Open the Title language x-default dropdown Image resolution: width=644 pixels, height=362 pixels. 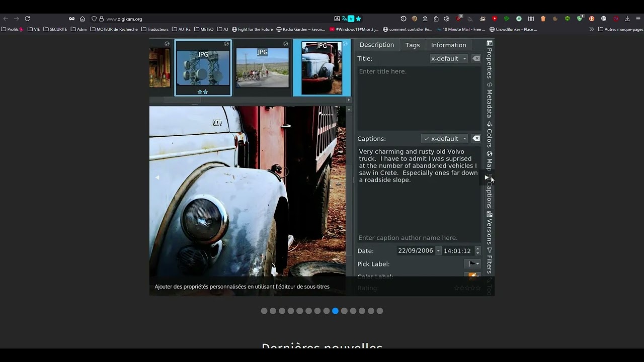449,58
